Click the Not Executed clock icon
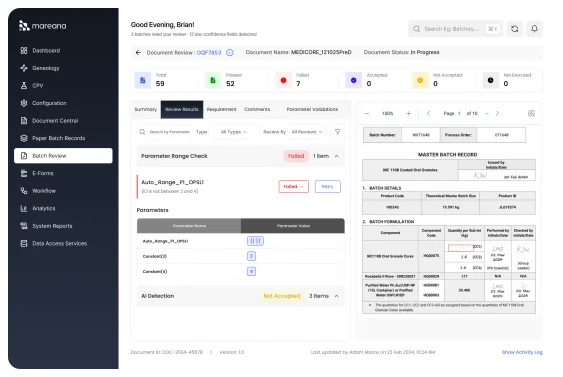 point(490,80)
